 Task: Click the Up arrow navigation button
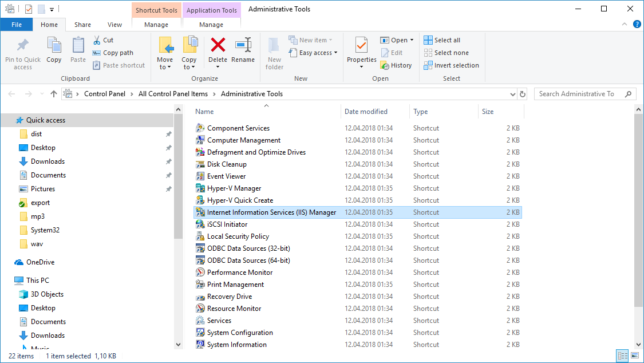[x=54, y=94]
